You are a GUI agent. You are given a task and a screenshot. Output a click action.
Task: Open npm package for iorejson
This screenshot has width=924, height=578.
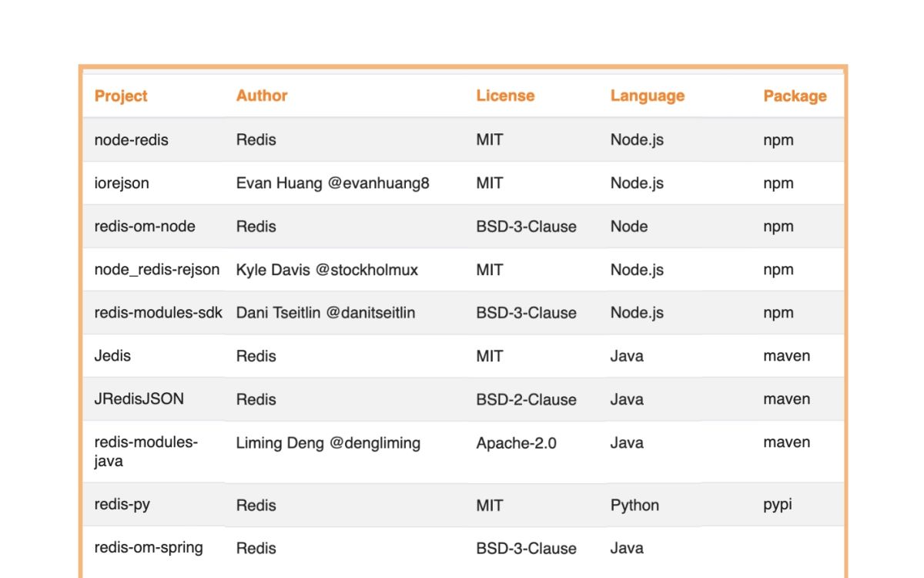tap(778, 184)
